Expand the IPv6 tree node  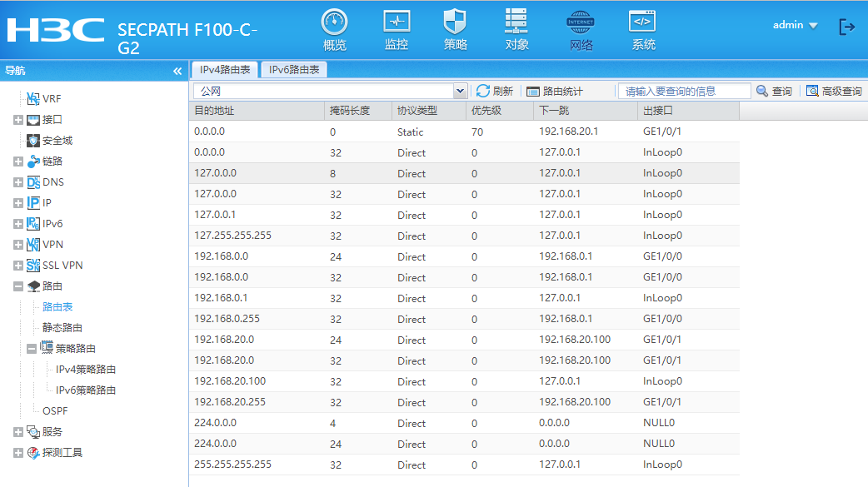[x=18, y=224]
